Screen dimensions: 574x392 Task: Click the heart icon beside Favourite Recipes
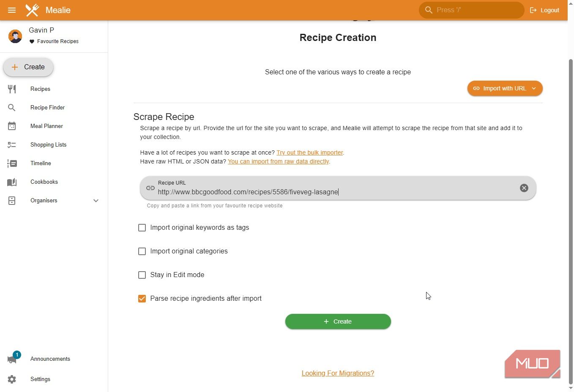pyautogui.click(x=32, y=41)
